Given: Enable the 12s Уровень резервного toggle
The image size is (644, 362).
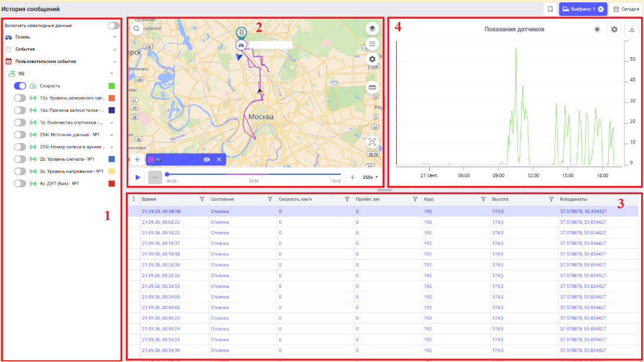Looking at the screenshot, I should pyautogui.click(x=19, y=98).
